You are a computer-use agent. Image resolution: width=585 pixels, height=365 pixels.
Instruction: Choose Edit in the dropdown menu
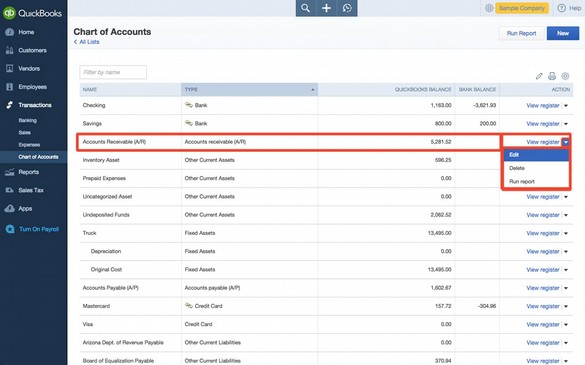point(536,155)
